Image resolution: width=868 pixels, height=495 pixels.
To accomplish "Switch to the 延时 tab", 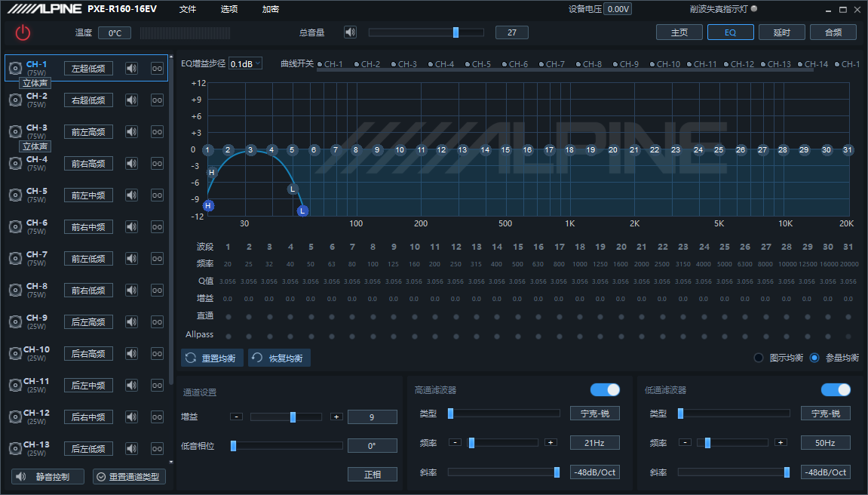I will [781, 32].
